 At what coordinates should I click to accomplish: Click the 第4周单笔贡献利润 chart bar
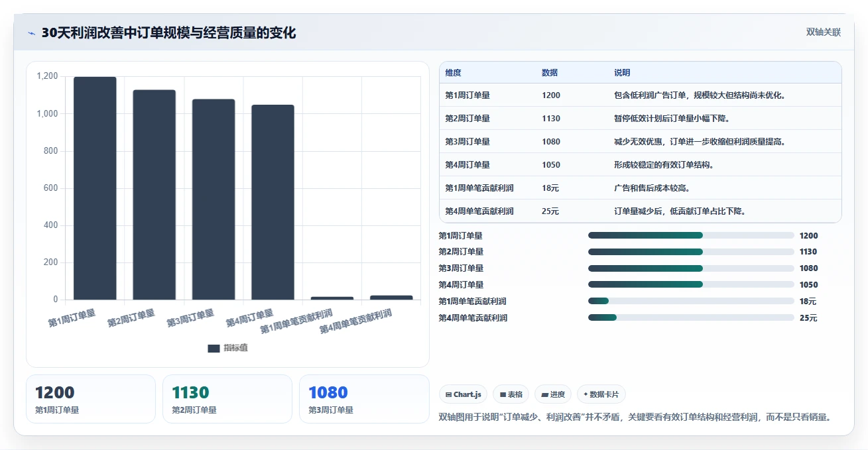click(x=391, y=298)
